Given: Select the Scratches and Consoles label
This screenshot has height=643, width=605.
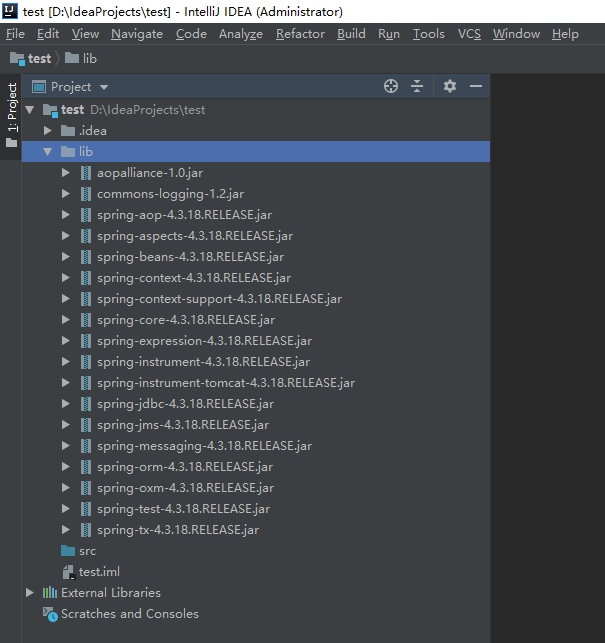Looking at the screenshot, I should 130,614.
